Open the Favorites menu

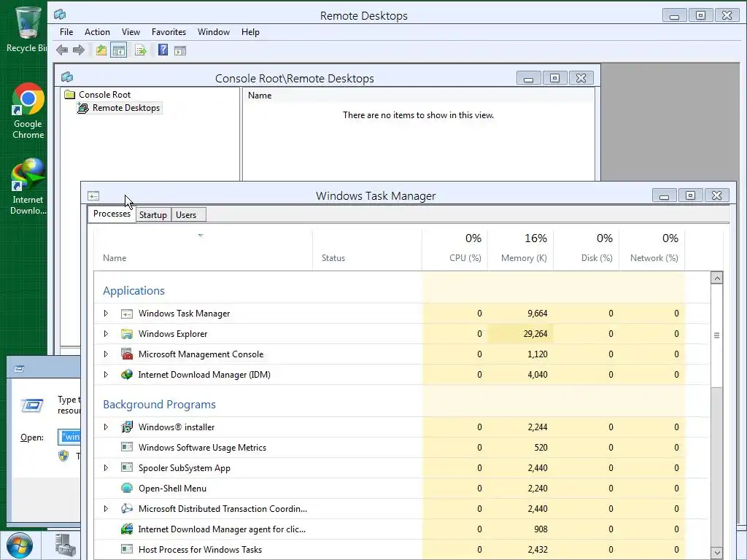point(169,32)
